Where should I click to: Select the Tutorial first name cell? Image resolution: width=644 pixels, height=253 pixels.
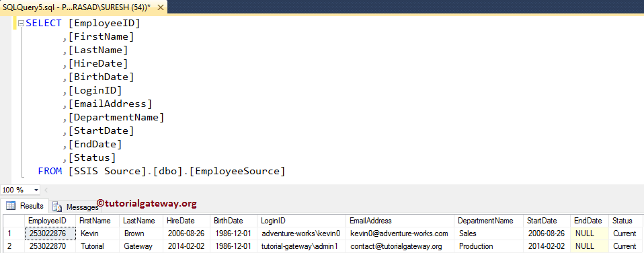tap(97, 246)
